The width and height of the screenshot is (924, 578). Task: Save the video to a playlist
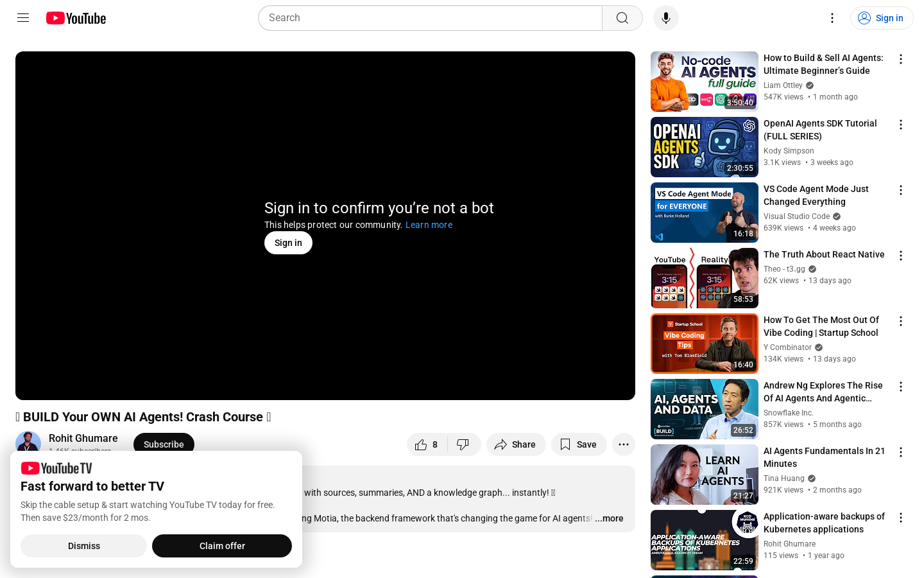tap(579, 444)
